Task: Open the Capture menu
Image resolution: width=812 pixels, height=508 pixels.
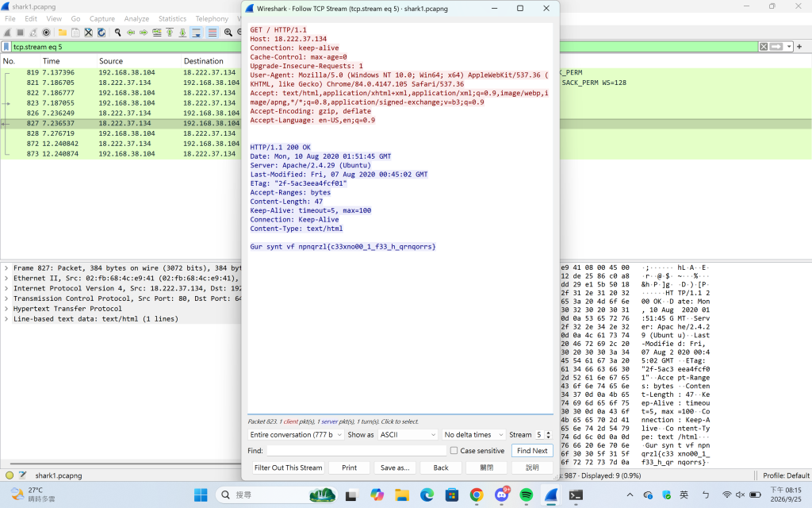Action: [102, 19]
